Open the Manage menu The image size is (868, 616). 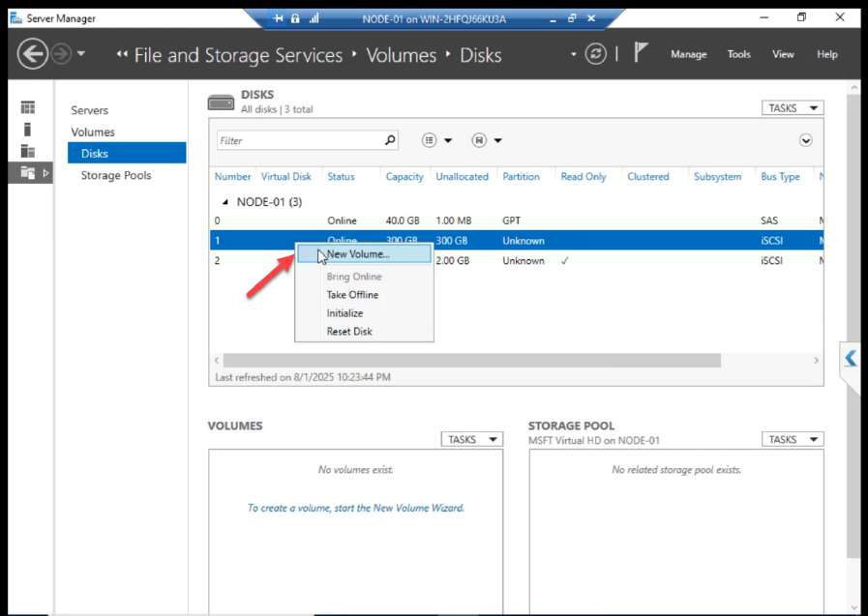[x=689, y=54]
